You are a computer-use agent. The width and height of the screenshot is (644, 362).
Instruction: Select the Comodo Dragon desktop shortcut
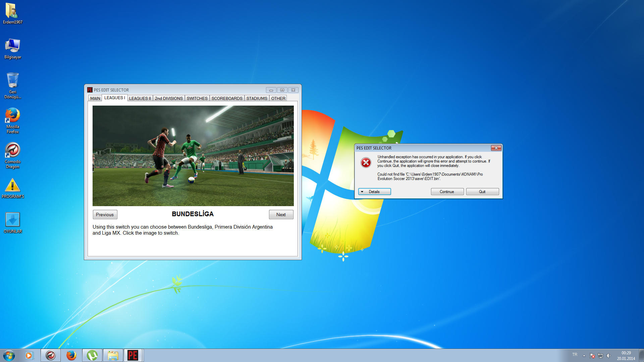[x=12, y=156]
